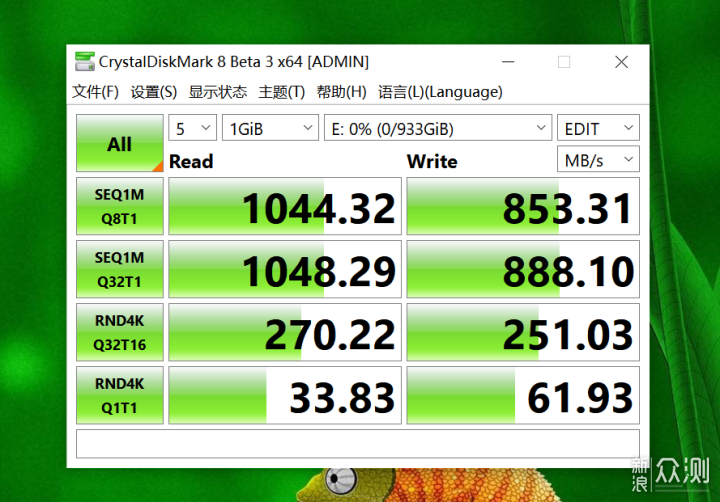Start the SEQ1M Q32T1 test

point(120,270)
